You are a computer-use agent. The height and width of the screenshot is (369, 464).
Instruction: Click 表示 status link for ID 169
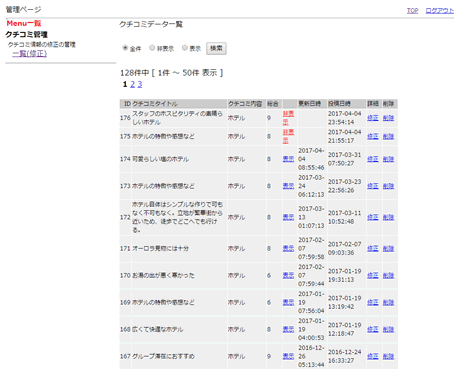coord(288,303)
